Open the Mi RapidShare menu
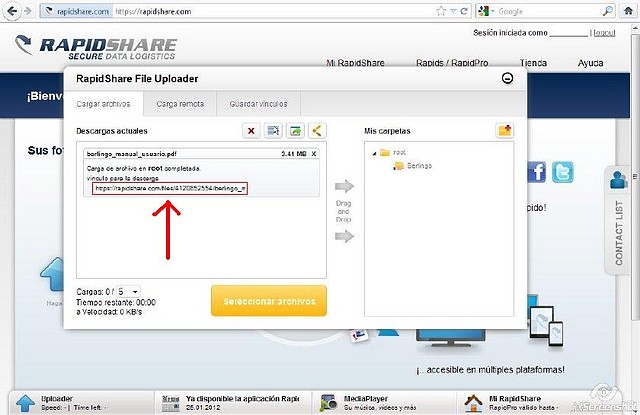640x415 pixels. point(355,63)
